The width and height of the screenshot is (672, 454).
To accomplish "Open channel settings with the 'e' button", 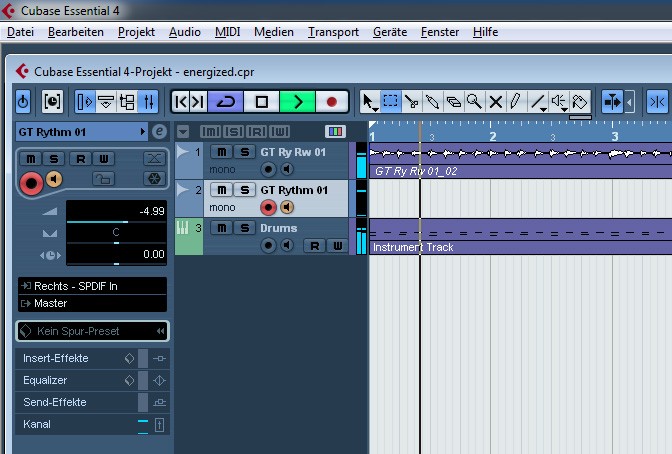I will (x=159, y=132).
